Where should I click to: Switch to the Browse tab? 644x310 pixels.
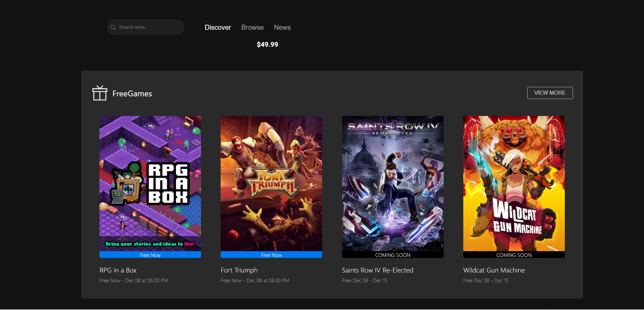[x=252, y=27]
